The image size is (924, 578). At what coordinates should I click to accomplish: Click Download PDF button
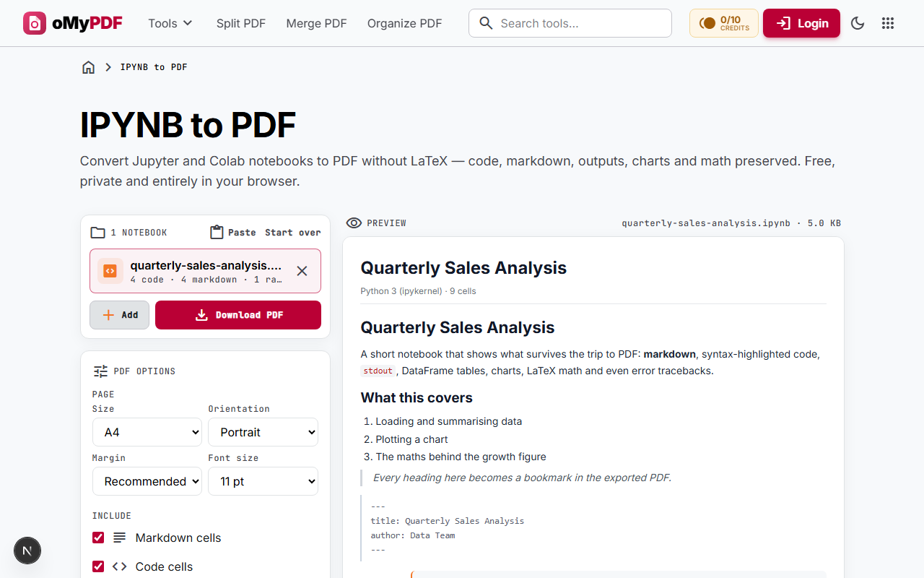coord(238,315)
